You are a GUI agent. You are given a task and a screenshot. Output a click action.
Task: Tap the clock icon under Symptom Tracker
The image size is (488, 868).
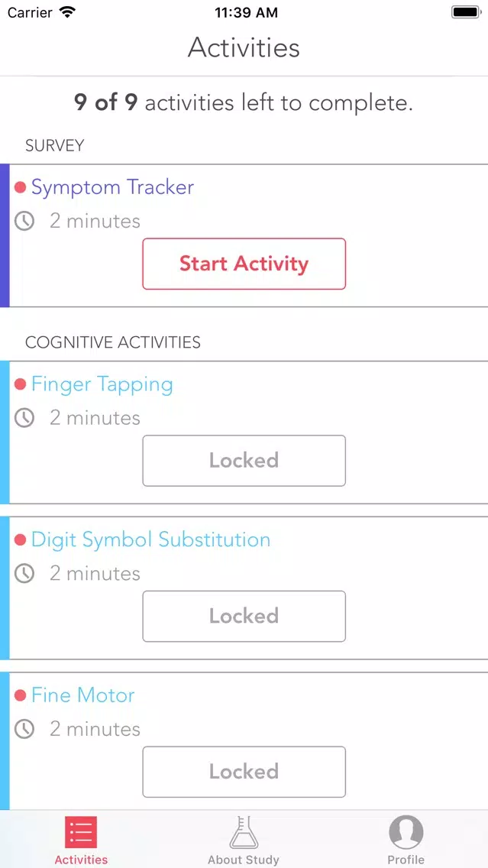point(24,222)
